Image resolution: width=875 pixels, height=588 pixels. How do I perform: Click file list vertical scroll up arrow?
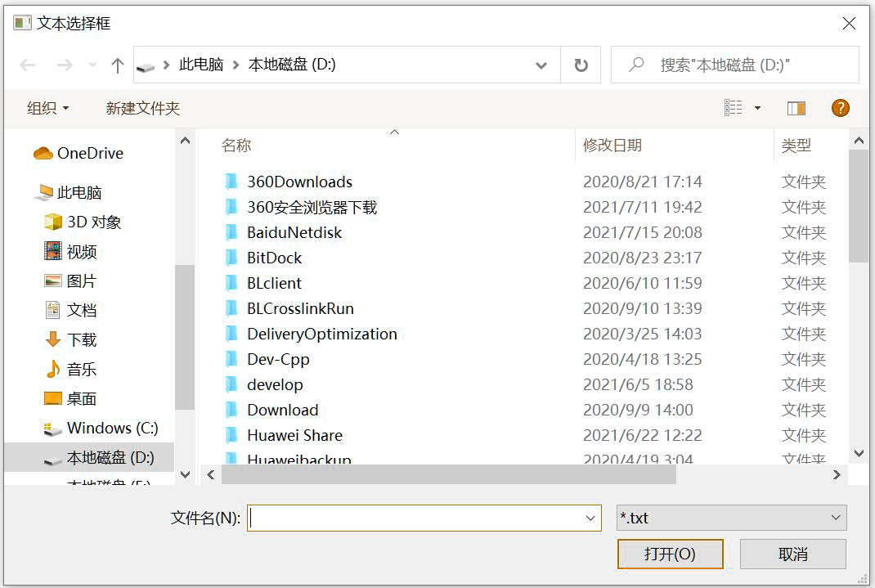click(859, 141)
